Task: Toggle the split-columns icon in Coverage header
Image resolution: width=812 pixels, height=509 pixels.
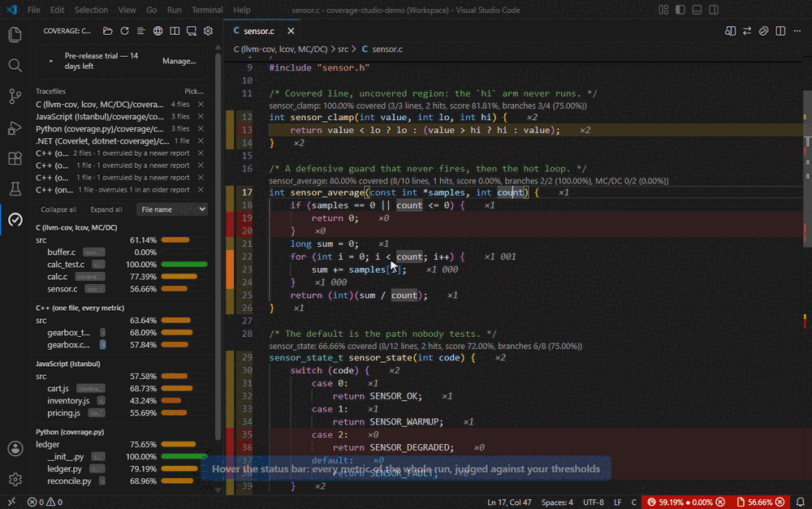Action: coord(175,31)
